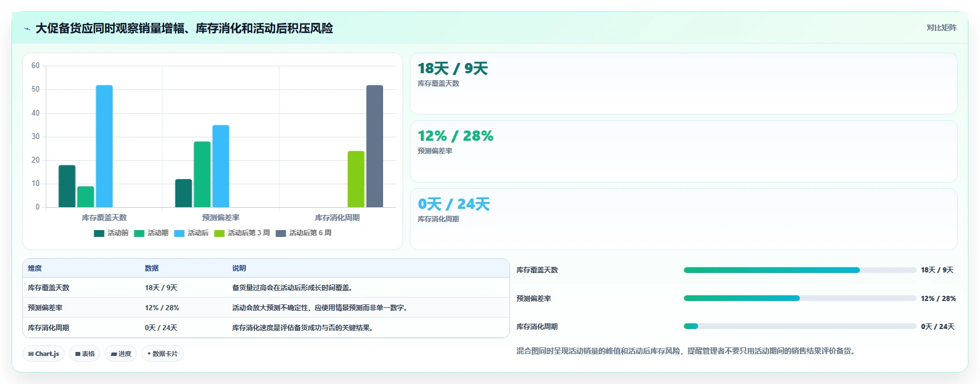Click the 活动前 bar in 库存覆盖天数 group
This screenshot has height=384, width=980.
click(x=67, y=186)
